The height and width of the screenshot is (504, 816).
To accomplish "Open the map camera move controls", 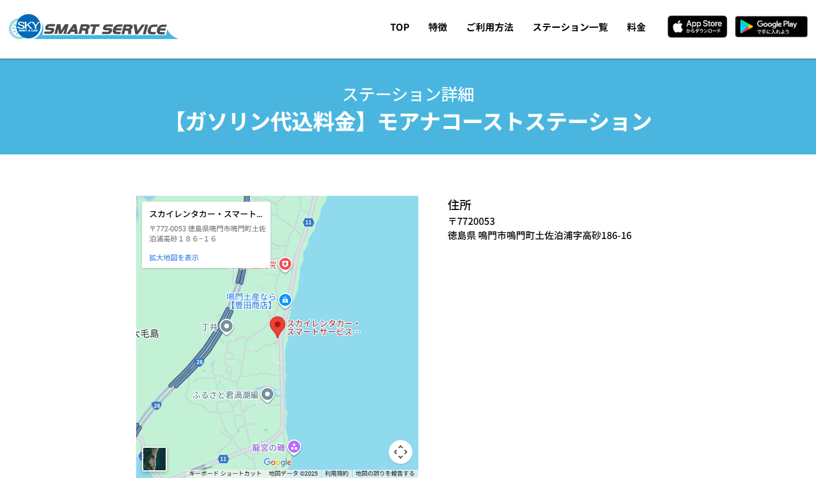I will (401, 452).
